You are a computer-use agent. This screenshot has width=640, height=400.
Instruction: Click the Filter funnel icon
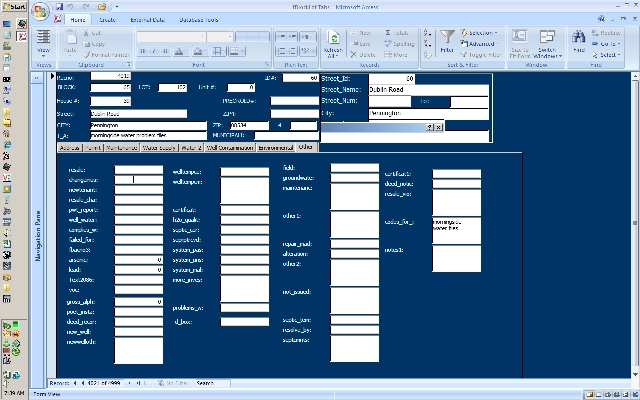(447, 40)
